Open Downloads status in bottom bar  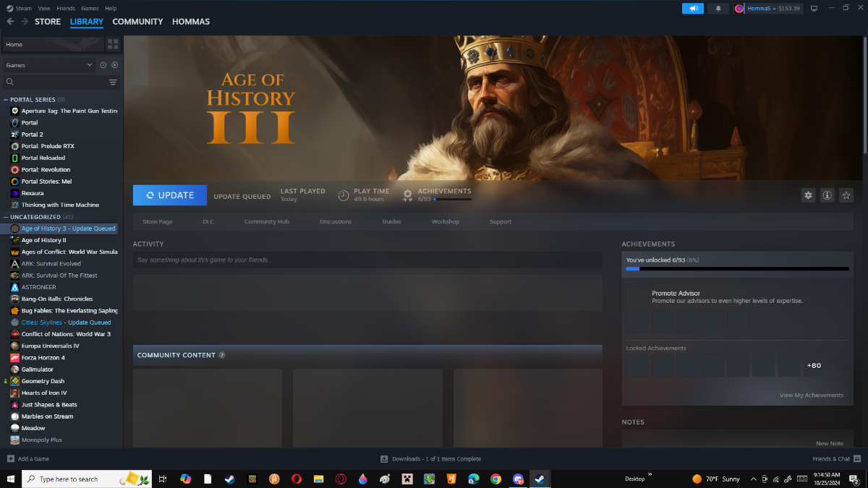tap(431, 459)
